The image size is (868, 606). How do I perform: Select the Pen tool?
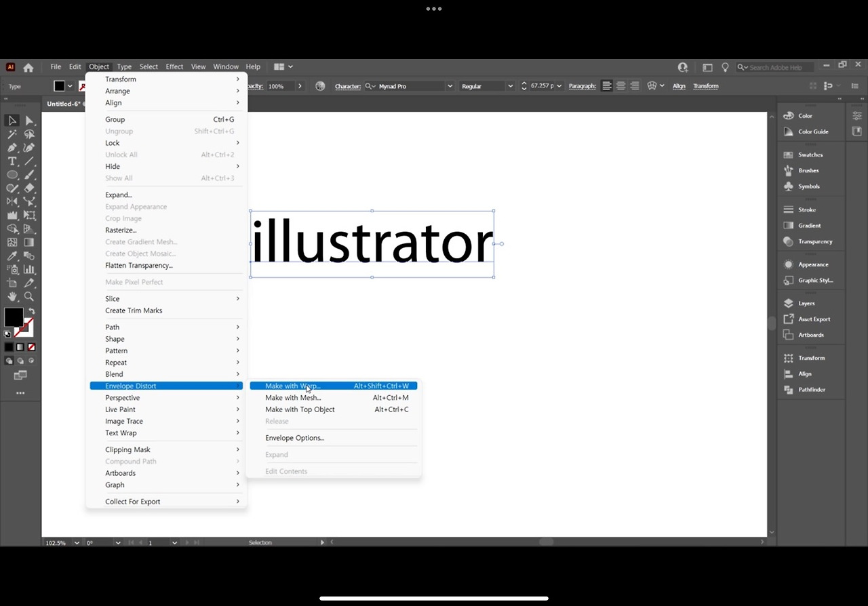12,148
